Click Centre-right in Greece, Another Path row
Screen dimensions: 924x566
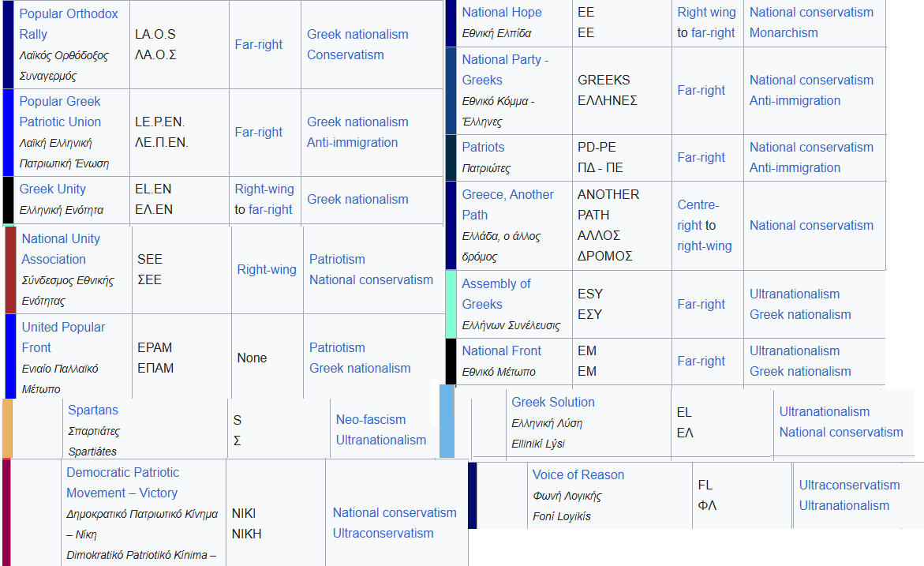[698, 215]
